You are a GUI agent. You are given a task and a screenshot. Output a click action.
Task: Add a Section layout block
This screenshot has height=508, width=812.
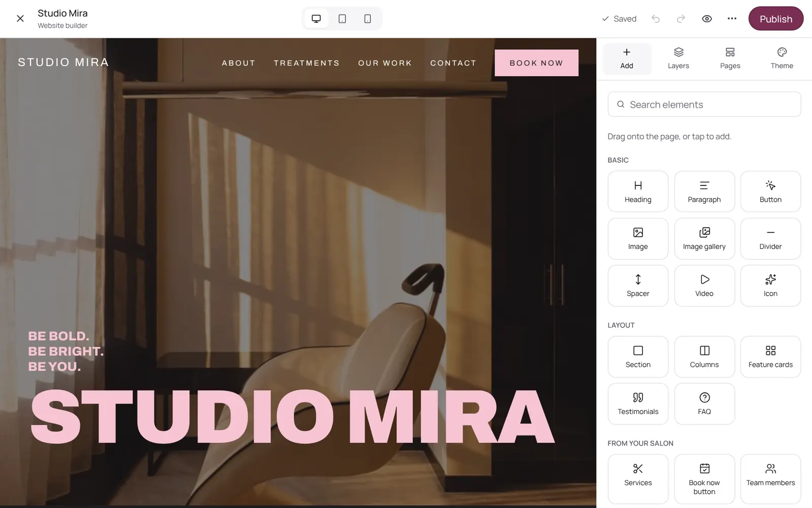tap(638, 357)
